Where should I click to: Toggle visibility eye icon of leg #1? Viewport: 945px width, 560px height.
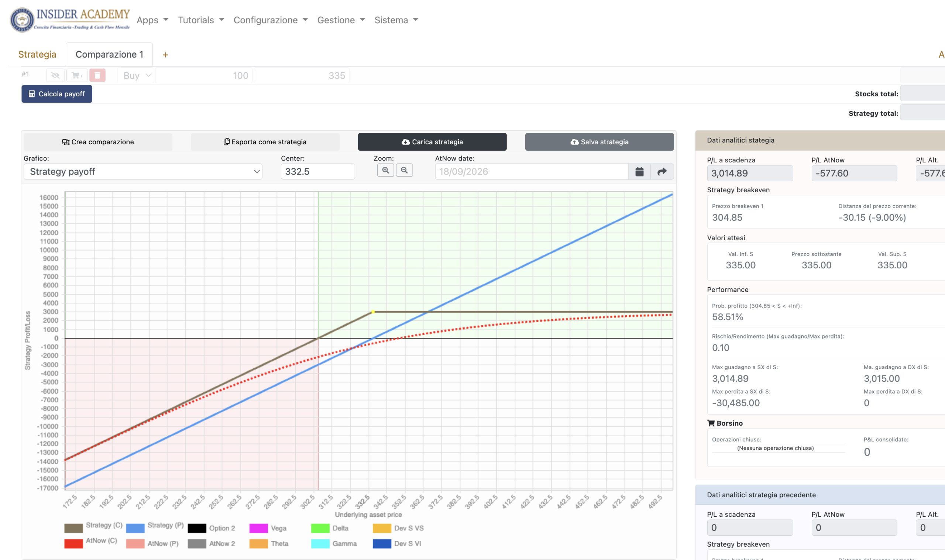tap(55, 75)
